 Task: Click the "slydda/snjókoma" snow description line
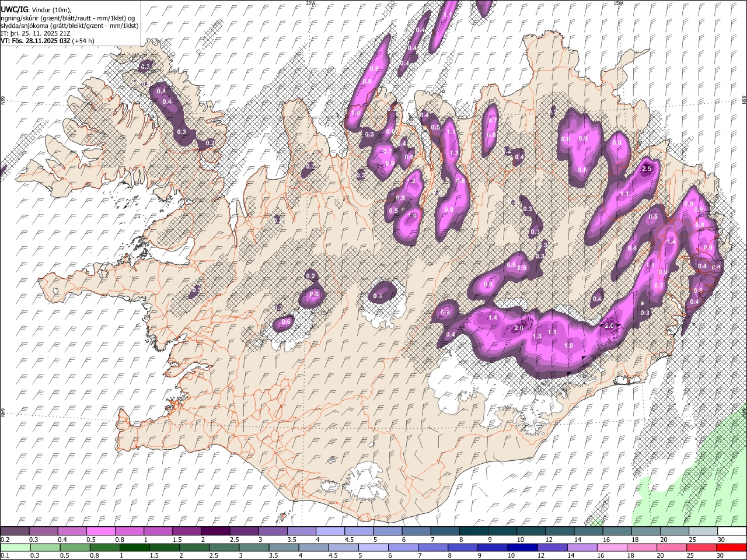pyautogui.click(x=69, y=26)
